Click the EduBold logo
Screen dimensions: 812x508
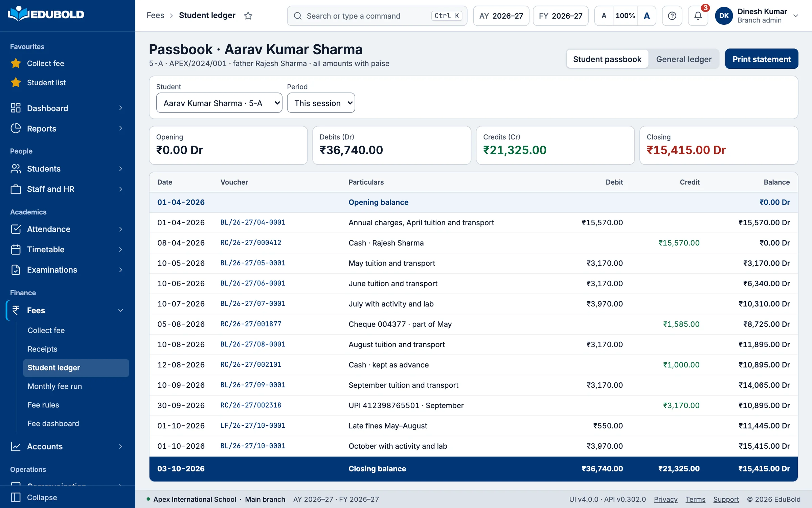[46, 14]
